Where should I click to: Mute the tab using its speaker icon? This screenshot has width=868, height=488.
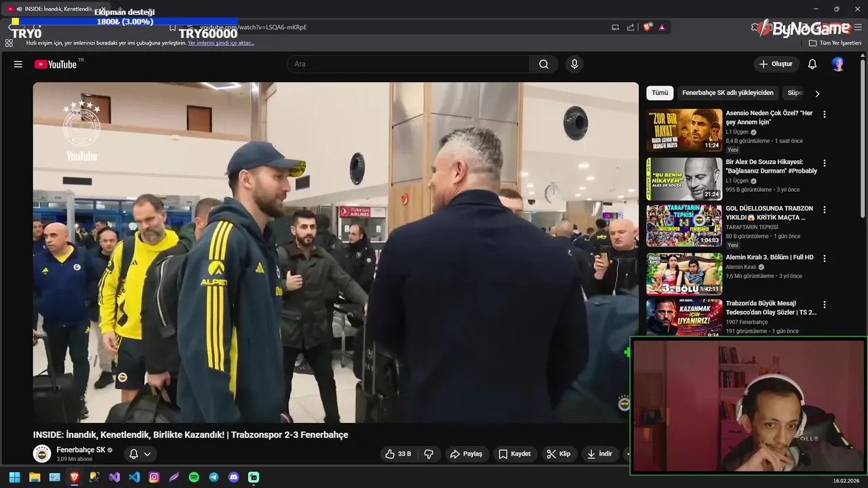[19, 9]
